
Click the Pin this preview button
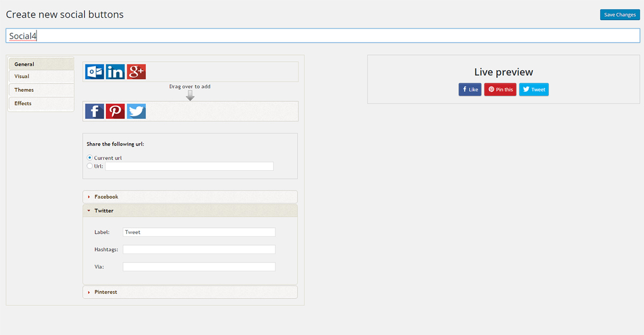pos(500,90)
